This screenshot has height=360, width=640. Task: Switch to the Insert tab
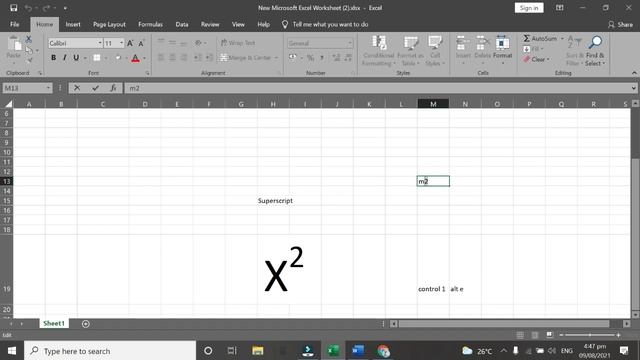pyautogui.click(x=73, y=24)
